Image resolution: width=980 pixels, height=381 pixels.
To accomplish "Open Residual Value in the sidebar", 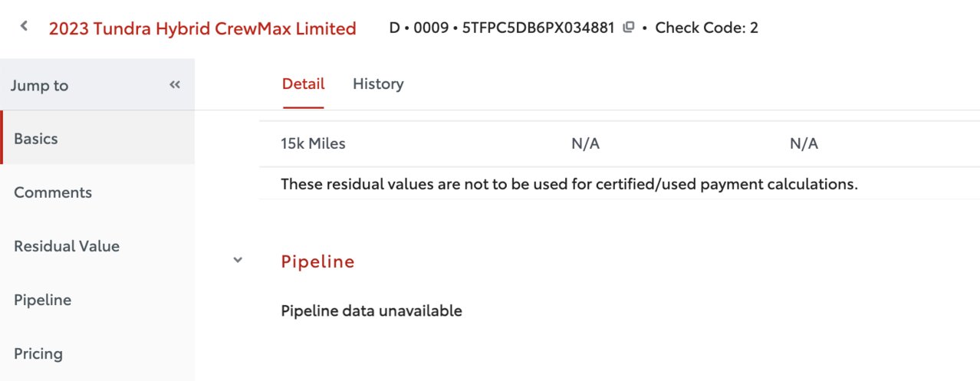I will (97, 245).
